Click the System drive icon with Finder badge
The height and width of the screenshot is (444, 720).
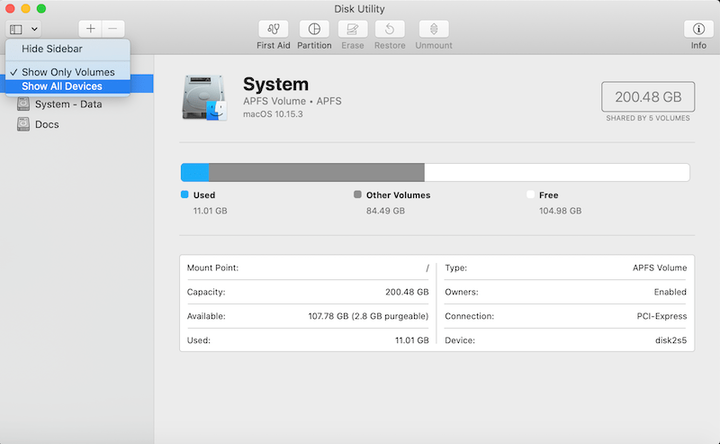click(204, 98)
